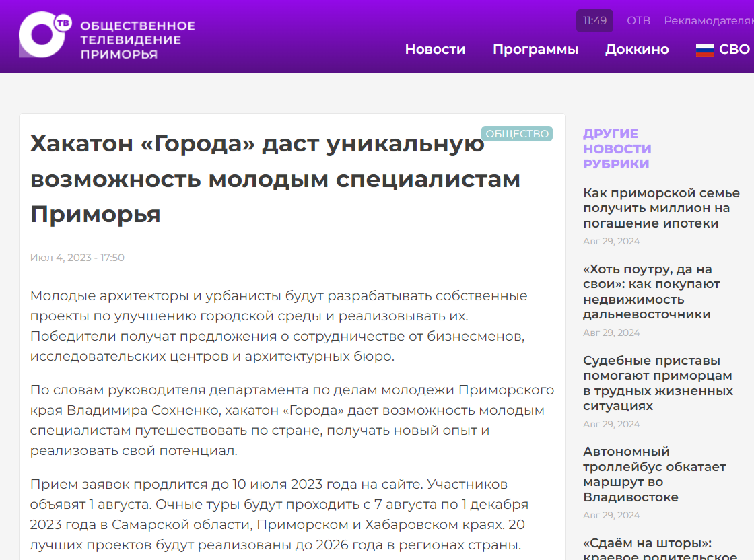The width and height of the screenshot is (754, 560).
Task: Click the OTV circular logo icon
Action: [44, 34]
